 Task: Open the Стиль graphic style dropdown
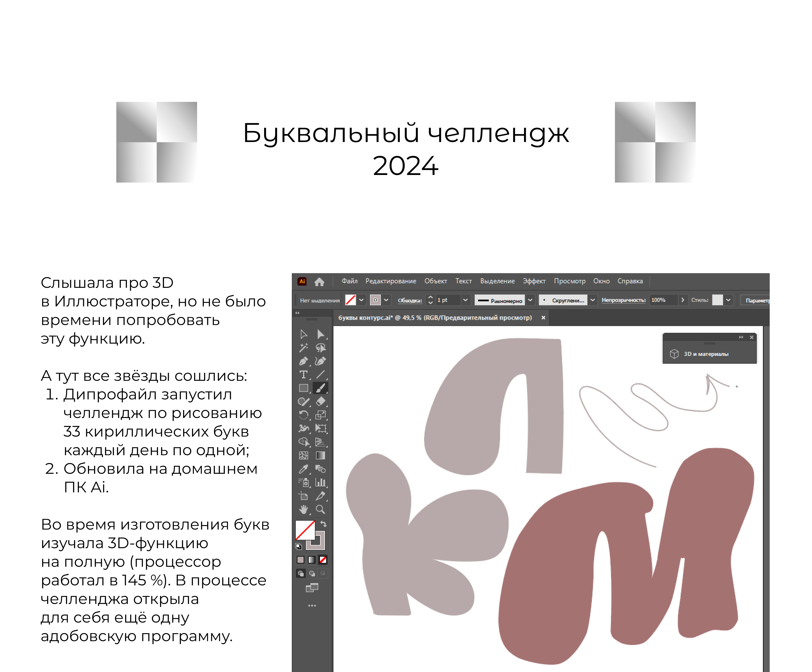tap(728, 300)
